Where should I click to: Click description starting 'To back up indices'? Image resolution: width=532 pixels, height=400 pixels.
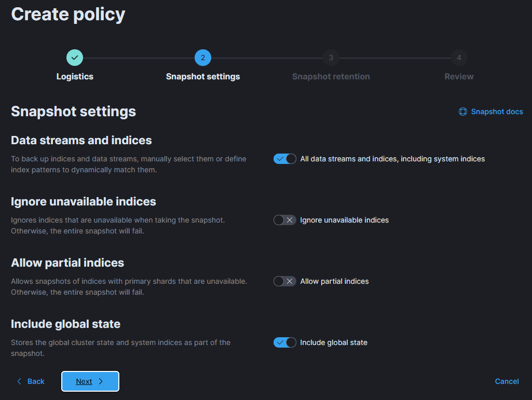coord(129,164)
